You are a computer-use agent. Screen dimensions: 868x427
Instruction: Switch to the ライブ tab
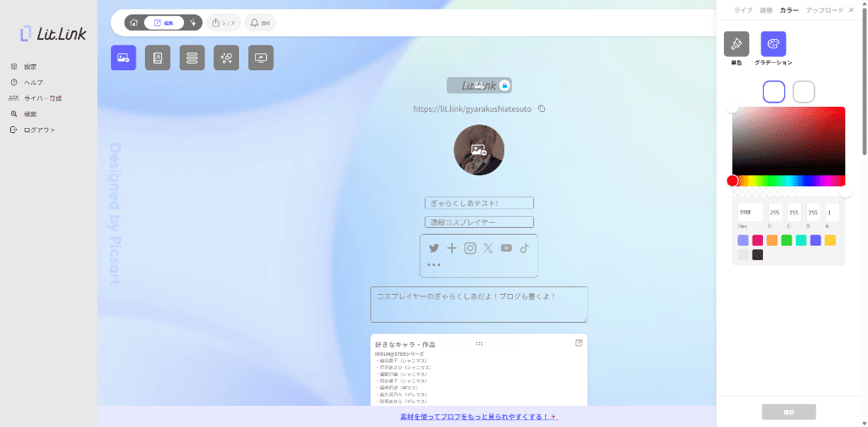click(743, 10)
